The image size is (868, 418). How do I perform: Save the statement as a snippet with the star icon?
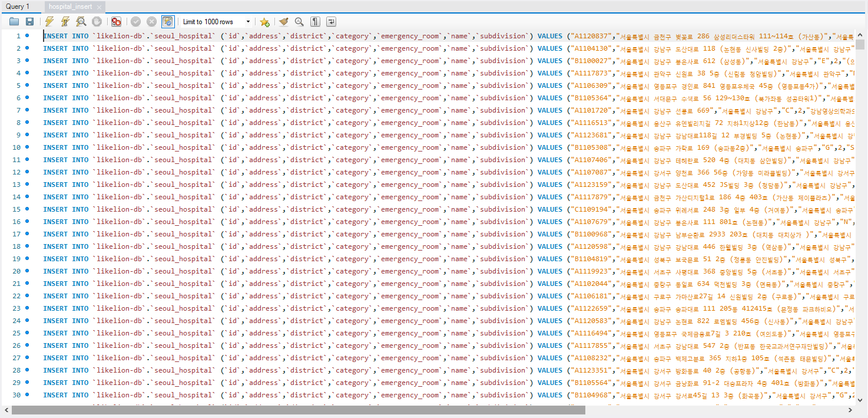[x=264, y=22]
